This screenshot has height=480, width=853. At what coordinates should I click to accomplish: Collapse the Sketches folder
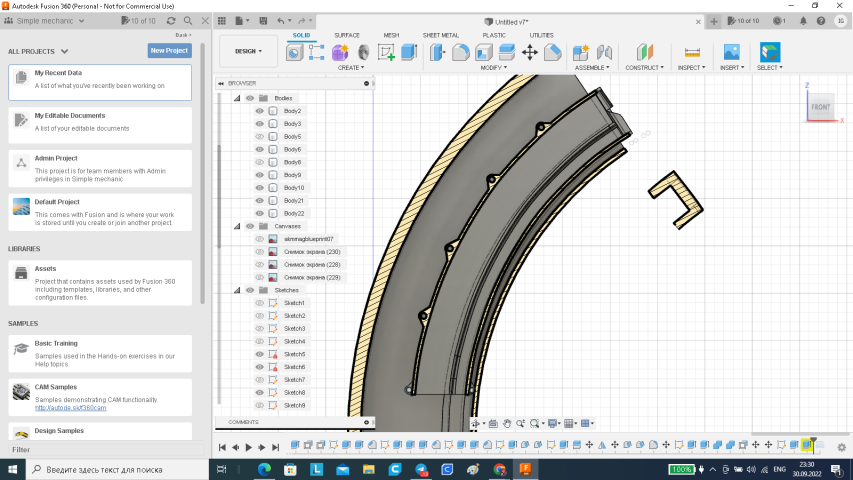(237, 290)
